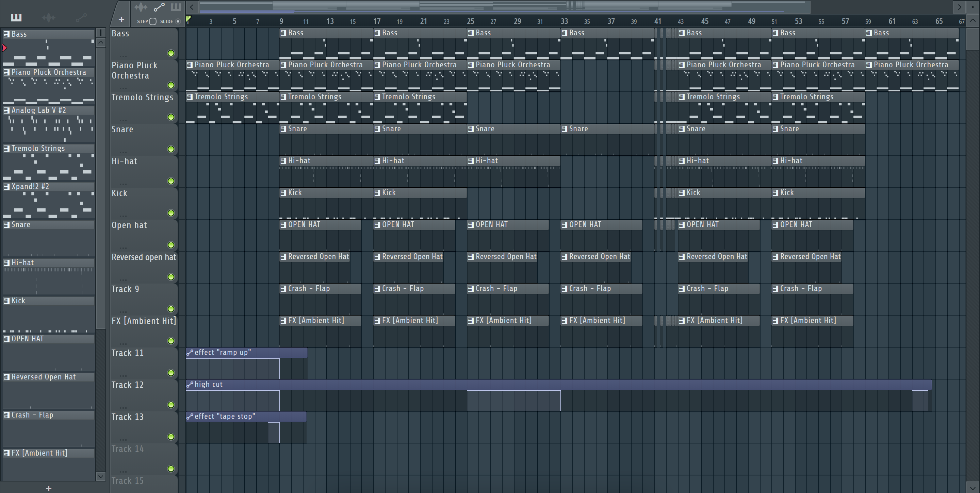This screenshot has width=980, height=493.
Task: Click the green playhead marker at bar 1
Action: coord(188,19)
